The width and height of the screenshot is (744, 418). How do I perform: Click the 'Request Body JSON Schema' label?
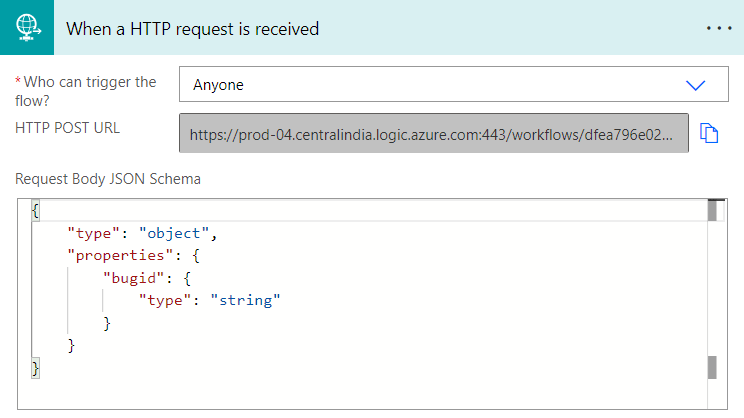107,179
